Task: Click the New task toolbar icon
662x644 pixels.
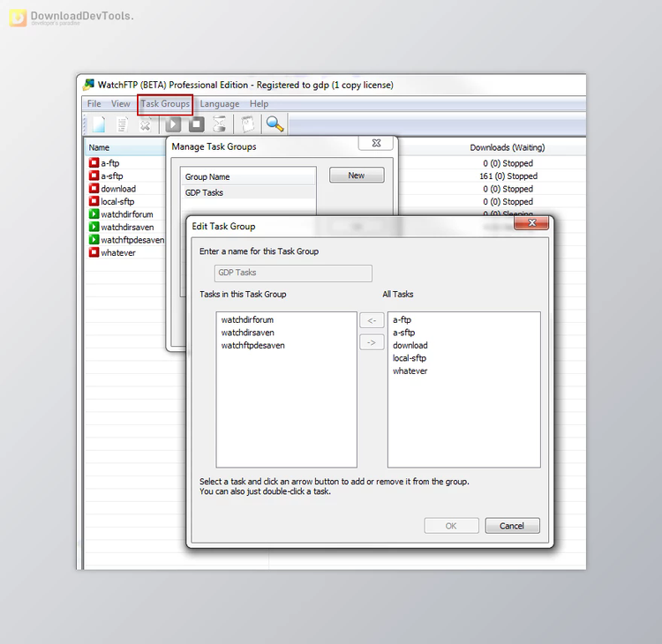Action: click(x=99, y=124)
